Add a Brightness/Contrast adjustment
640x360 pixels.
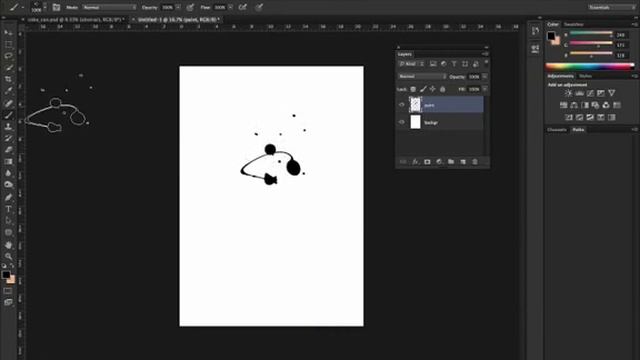[x=569, y=93]
